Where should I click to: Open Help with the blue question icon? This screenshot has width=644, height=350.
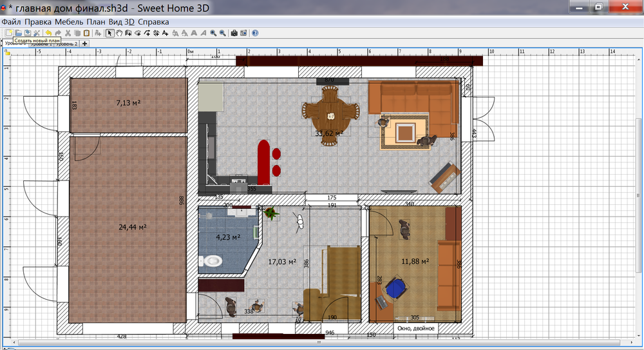coord(255,33)
